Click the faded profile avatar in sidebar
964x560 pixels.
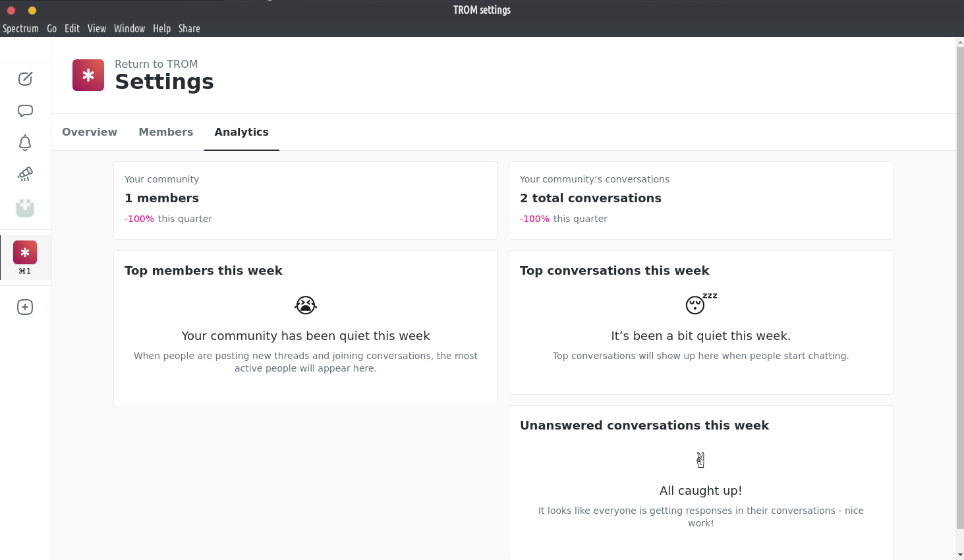25,208
